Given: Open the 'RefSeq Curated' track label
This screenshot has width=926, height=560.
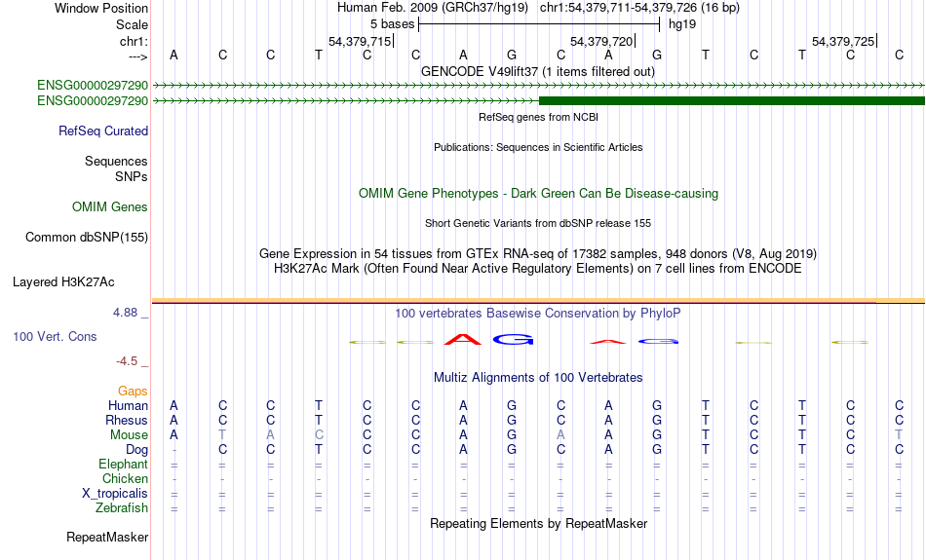Looking at the screenshot, I should (x=102, y=131).
